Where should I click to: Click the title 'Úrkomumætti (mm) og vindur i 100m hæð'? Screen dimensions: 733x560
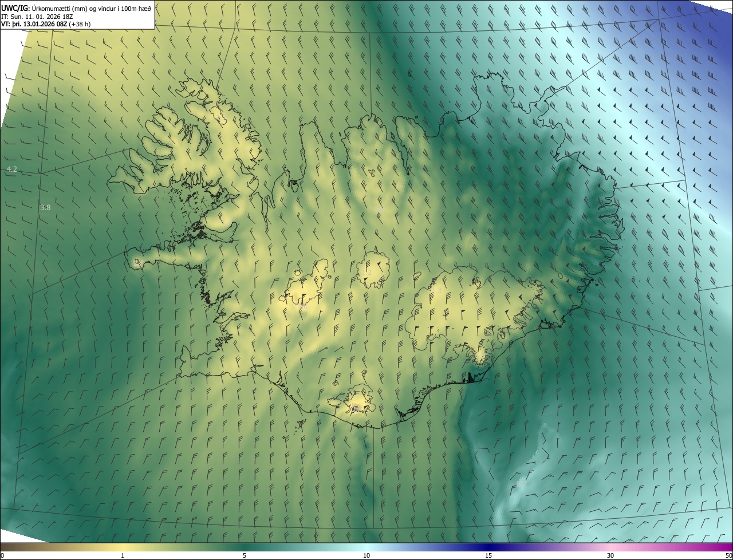pyautogui.click(x=92, y=8)
